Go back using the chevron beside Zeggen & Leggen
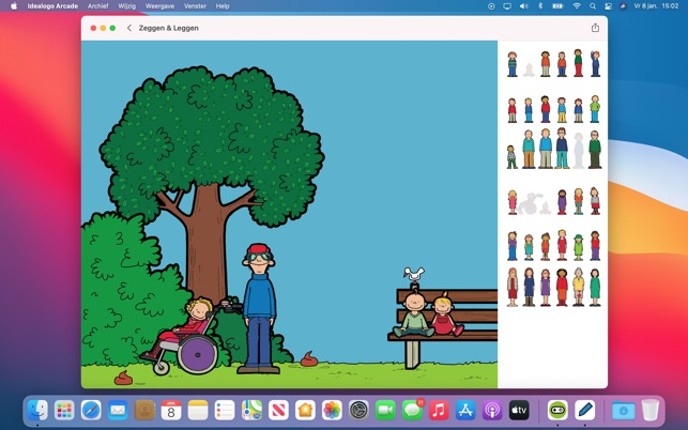The height and width of the screenshot is (430, 688). (129, 28)
